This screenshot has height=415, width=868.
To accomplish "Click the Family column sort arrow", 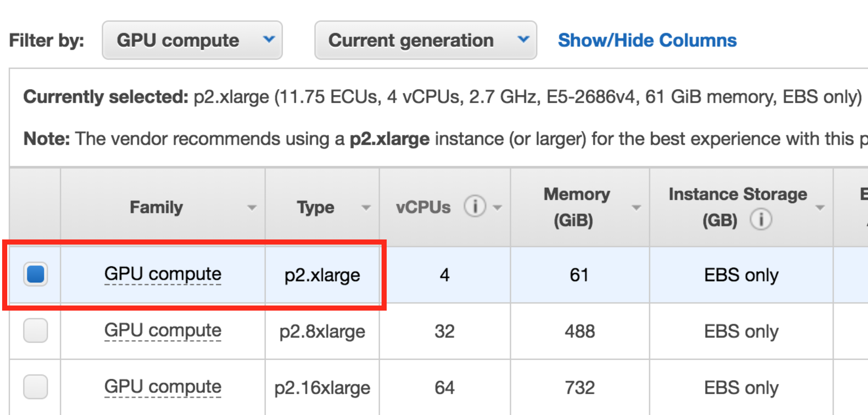I will coord(252,208).
